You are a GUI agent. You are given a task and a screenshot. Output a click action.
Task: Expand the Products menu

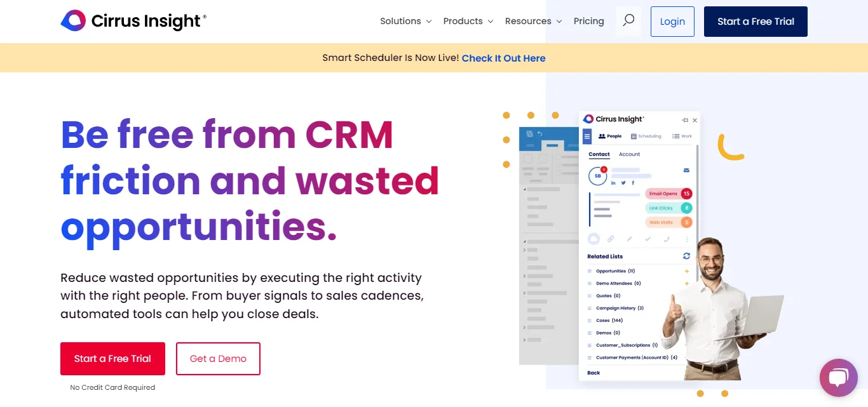[x=468, y=21]
